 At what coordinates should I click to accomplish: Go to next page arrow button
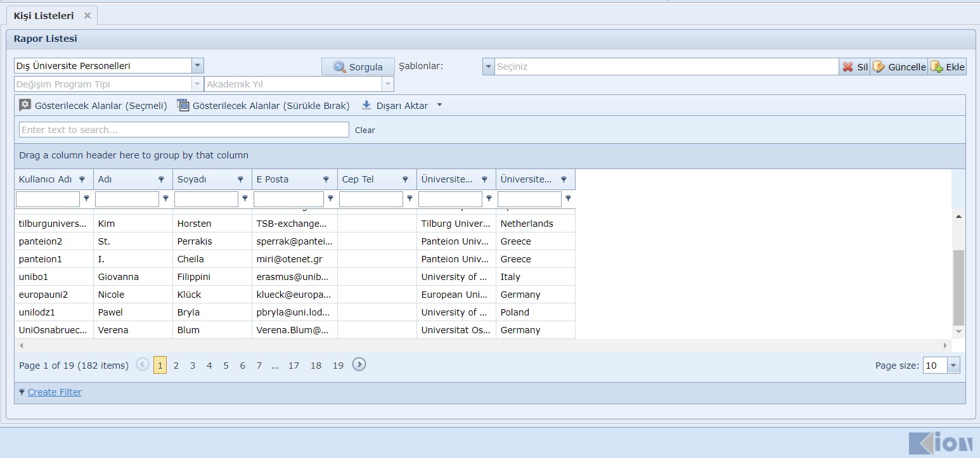coord(359,365)
